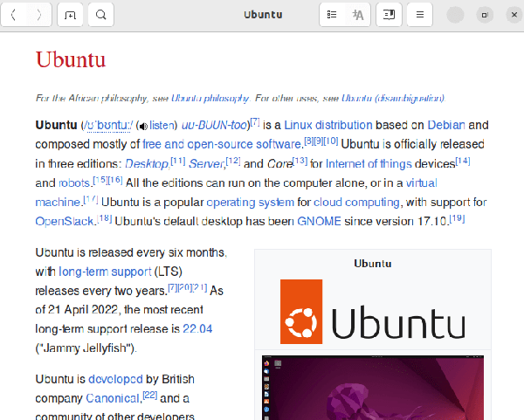524x420 pixels.
Task: Open the Ubuntu desktop screenshot thumbnail
Action: point(373,388)
